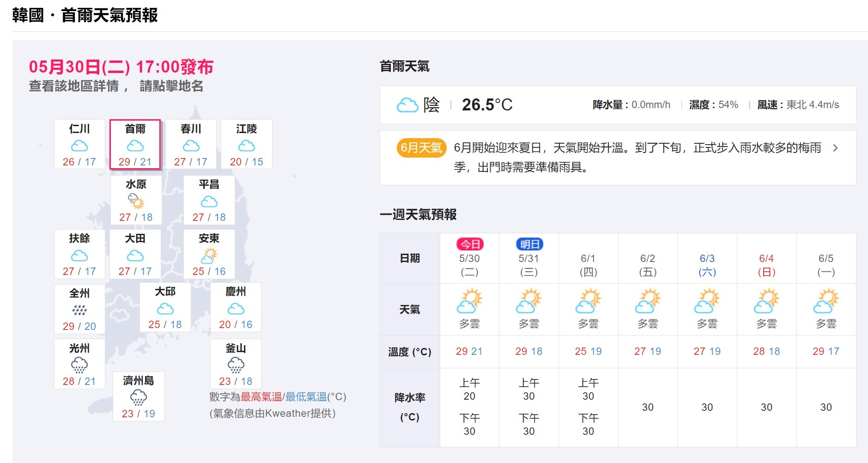868x463 pixels.
Task: Choose the 釜山 city name
Action: [x=236, y=348]
